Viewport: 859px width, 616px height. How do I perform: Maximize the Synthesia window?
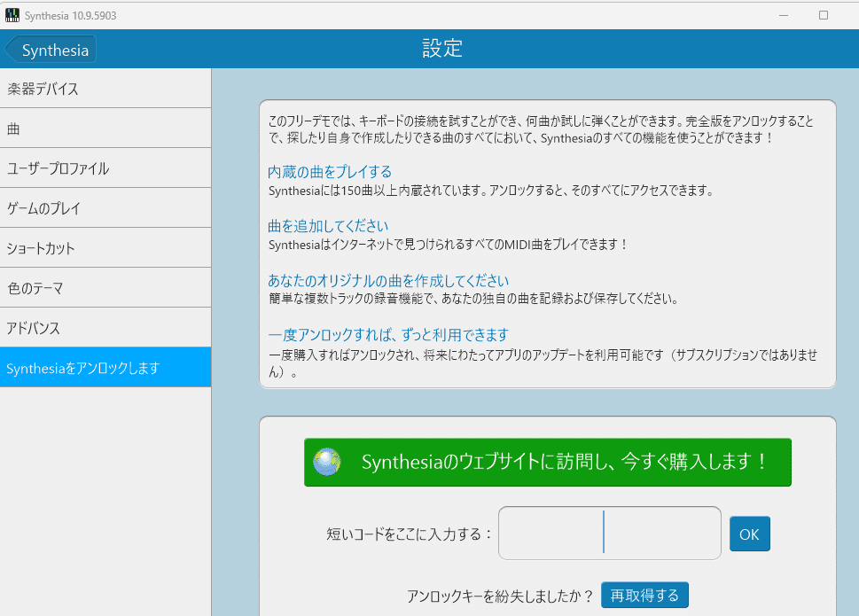[x=824, y=15]
